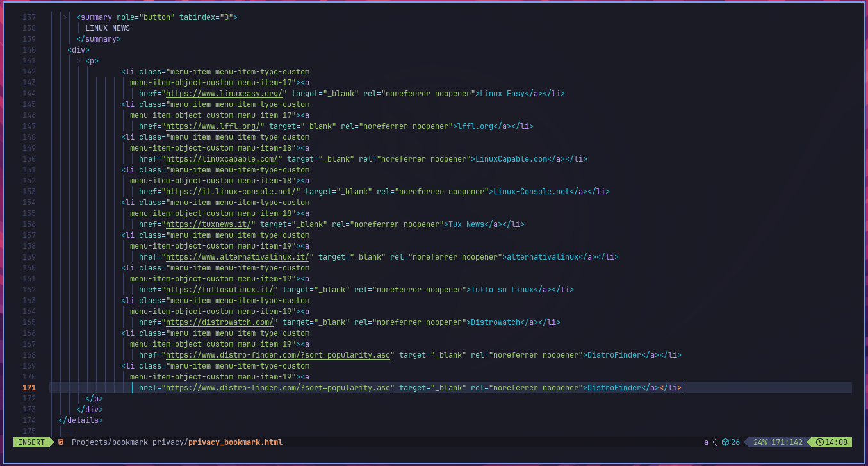
Task: Open the distro-finder URL on line 168
Action: point(278,355)
